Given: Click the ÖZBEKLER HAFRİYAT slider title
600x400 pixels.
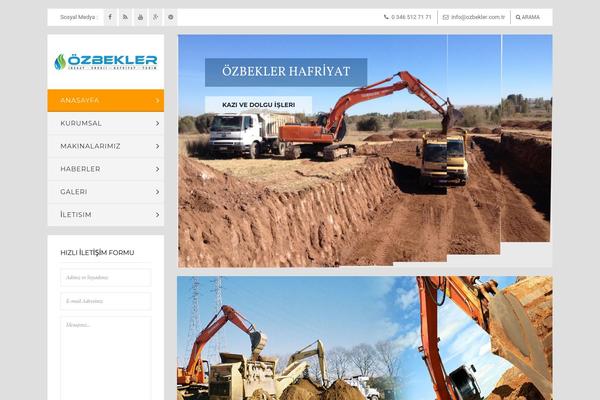Looking at the screenshot, I should pos(286,72).
